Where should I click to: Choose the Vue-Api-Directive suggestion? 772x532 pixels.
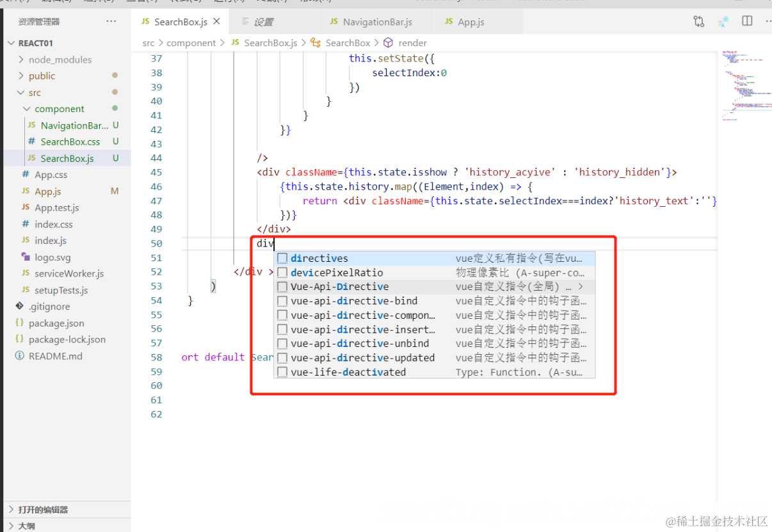[x=435, y=287]
